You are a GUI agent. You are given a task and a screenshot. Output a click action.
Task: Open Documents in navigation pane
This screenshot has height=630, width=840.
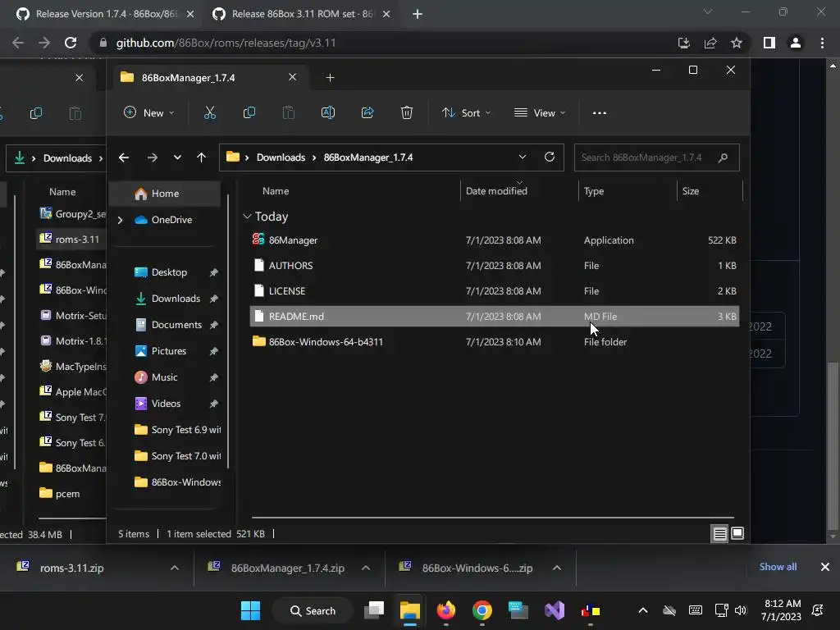pyautogui.click(x=176, y=325)
